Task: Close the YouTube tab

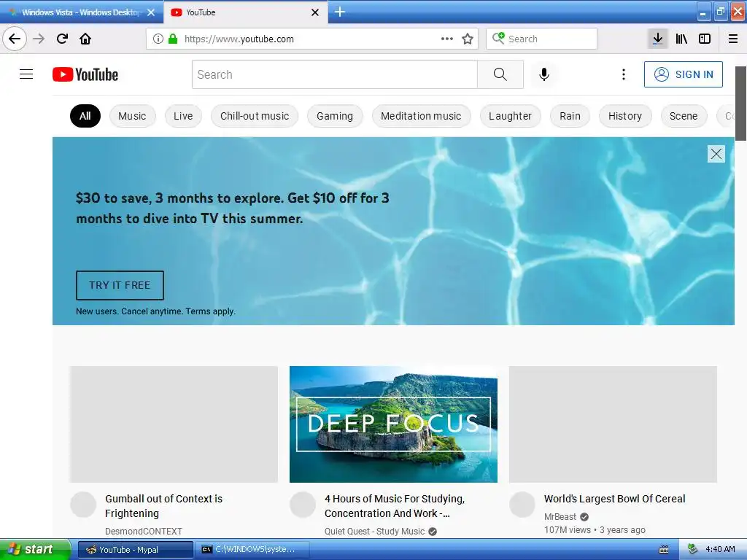Action: coord(315,12)
